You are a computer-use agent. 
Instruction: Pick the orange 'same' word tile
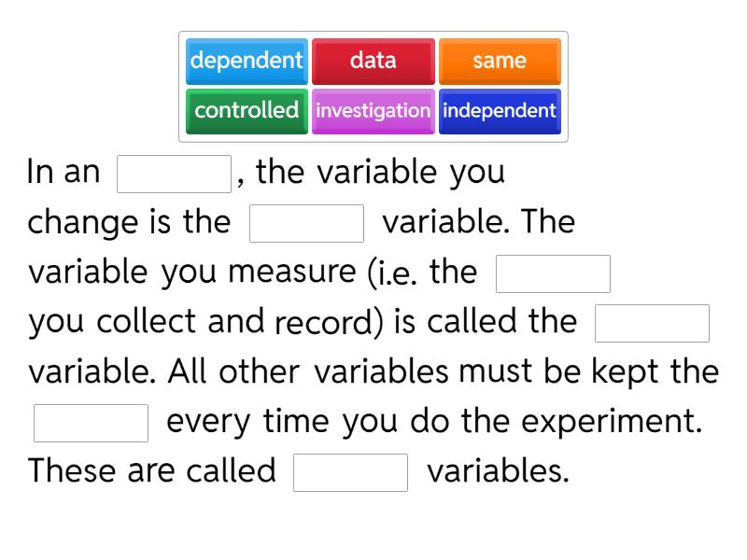[x=500, y=62]
